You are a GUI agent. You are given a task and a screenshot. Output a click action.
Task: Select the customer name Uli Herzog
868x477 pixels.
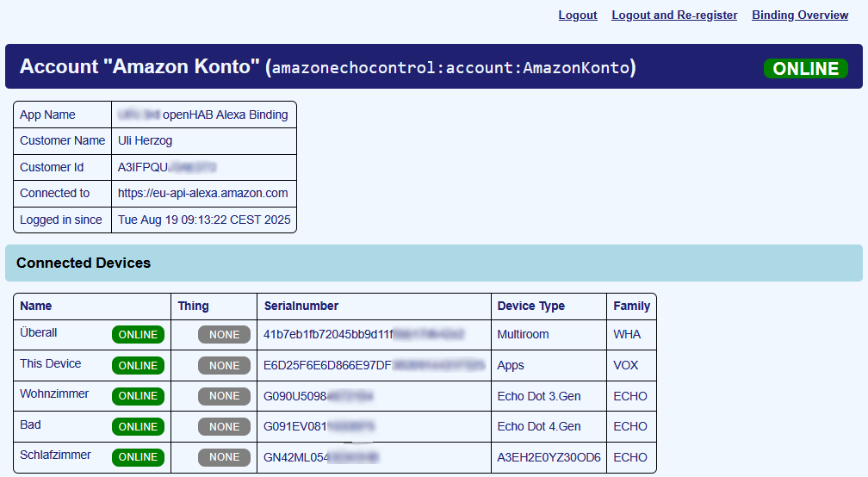click(145, 140)
